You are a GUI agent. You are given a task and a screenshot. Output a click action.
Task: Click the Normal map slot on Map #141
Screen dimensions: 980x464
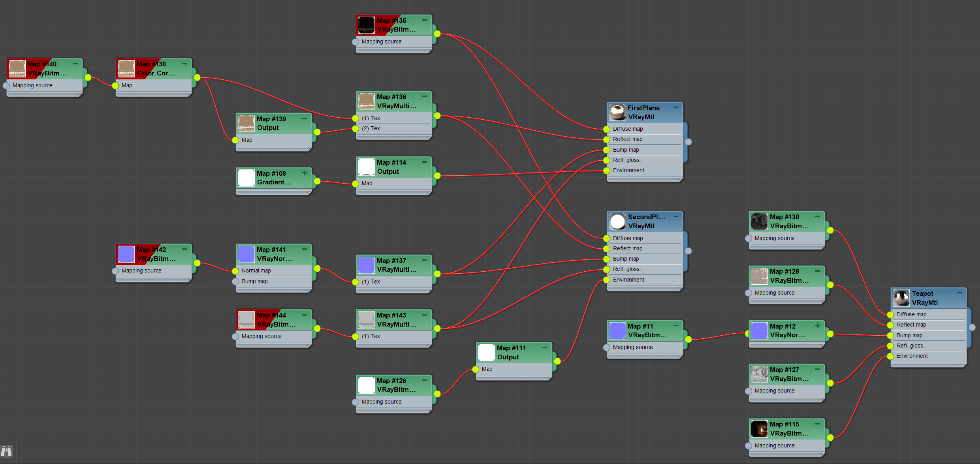click(256, 271)
